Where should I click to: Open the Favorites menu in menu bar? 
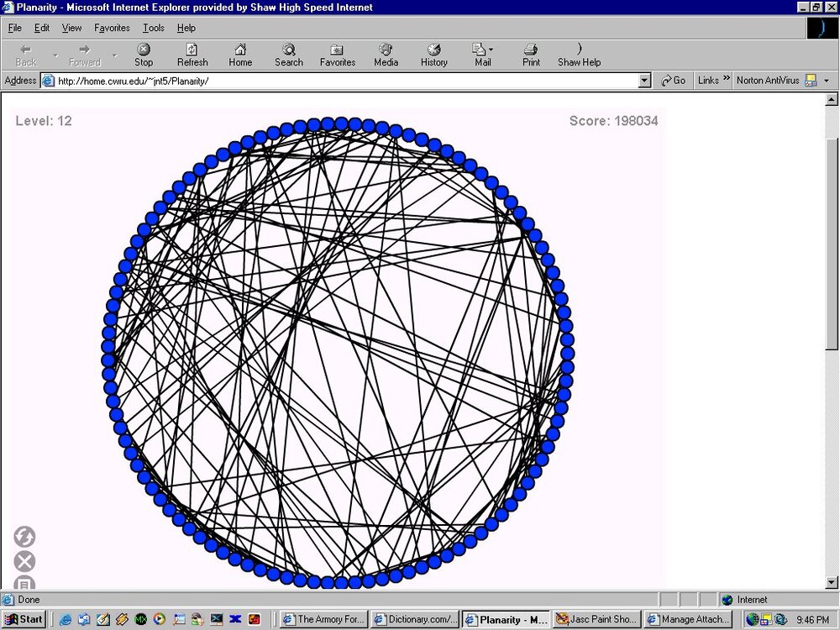tap(112, 28)
